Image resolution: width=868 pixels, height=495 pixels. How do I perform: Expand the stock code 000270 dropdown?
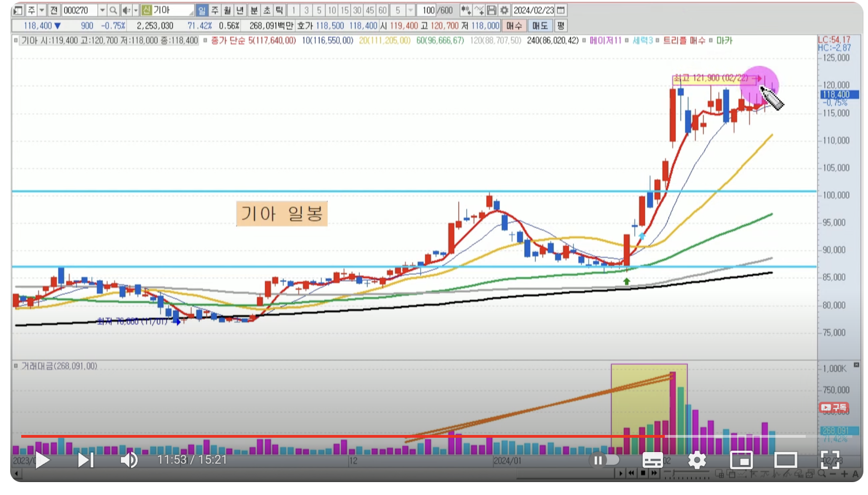(102, 10)
